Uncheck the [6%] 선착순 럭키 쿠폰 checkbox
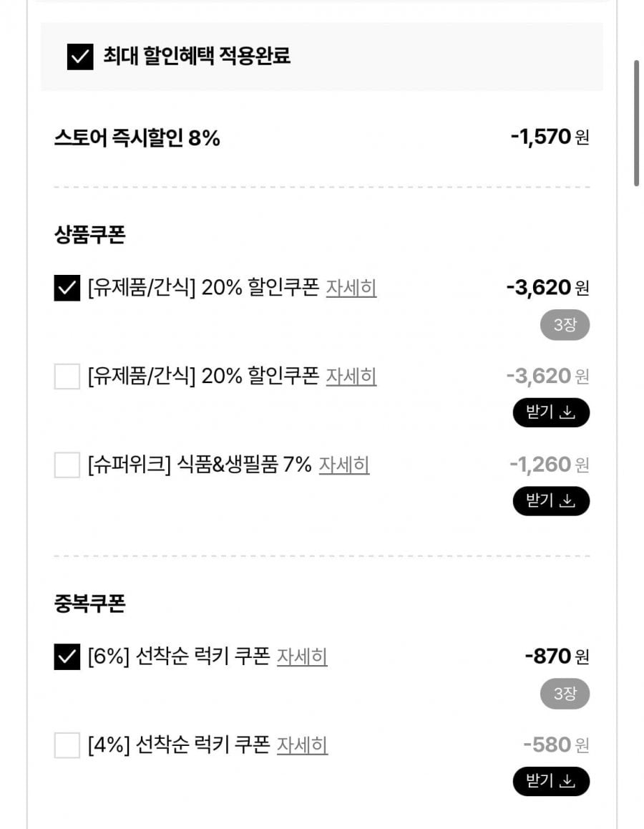The height and width of the screenshot is (829, 644). [x=67, y=656]
